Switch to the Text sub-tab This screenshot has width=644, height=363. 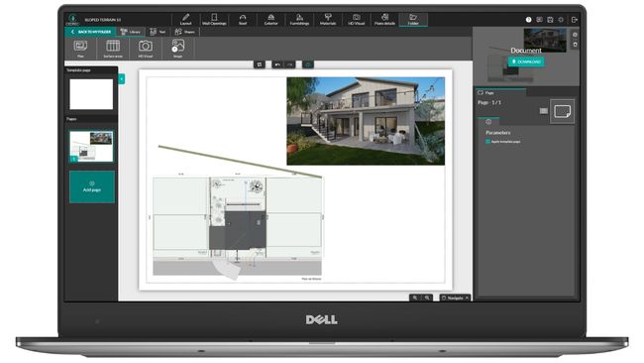coord(158,32)
